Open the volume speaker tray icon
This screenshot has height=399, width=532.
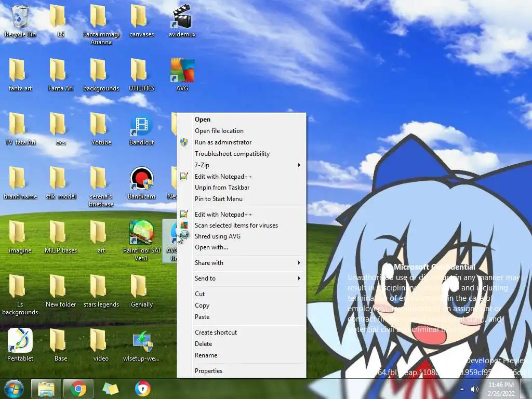tap(475, 389)
